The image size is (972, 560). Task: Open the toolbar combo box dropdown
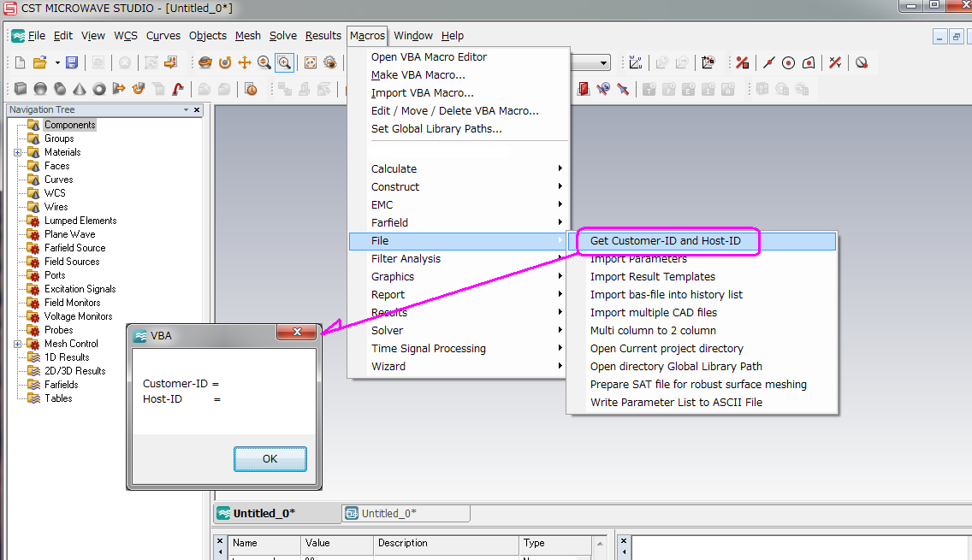603,62
